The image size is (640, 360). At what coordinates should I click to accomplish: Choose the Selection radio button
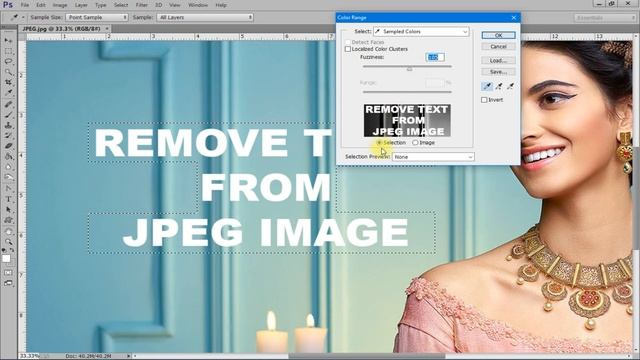tap(379, 142)
